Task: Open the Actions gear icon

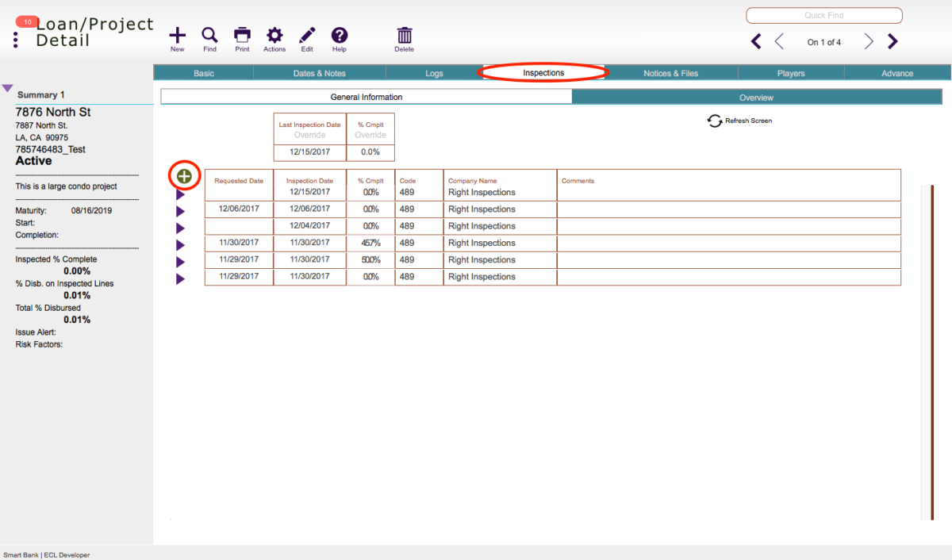Action: 274,36
